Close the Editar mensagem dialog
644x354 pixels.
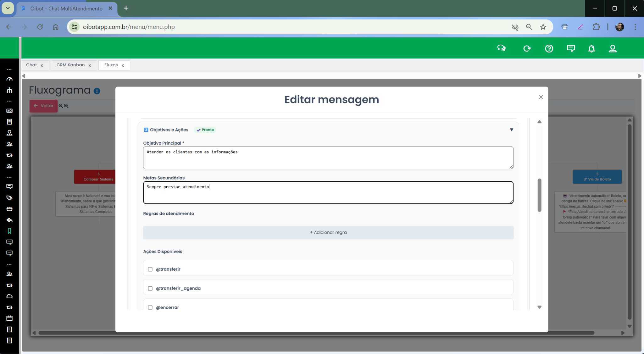541,97
